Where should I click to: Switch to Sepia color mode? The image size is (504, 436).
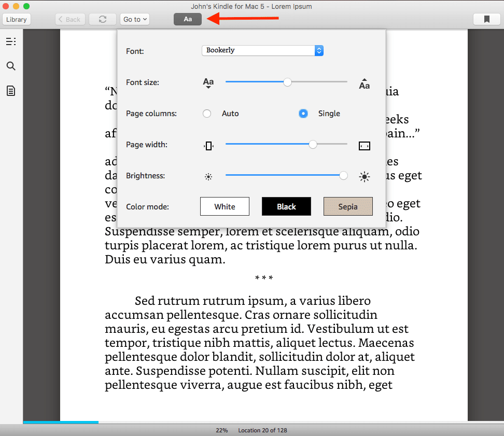click(x=347, y=206)
